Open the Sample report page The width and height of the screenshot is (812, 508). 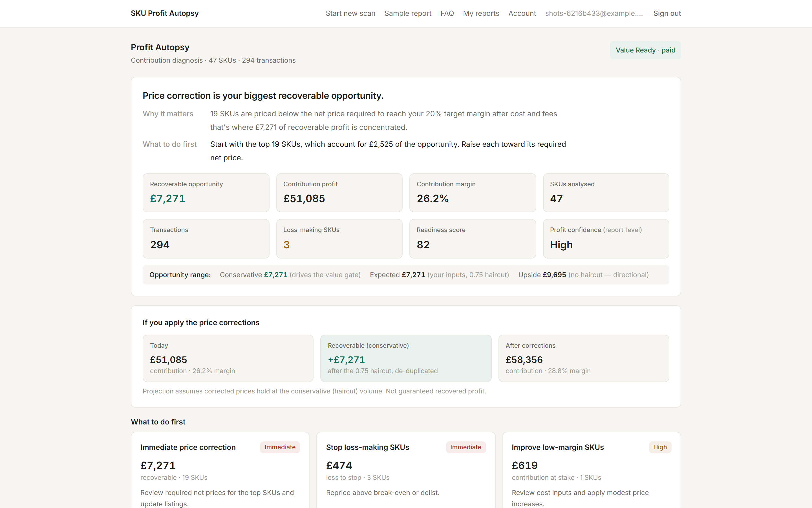408,14
